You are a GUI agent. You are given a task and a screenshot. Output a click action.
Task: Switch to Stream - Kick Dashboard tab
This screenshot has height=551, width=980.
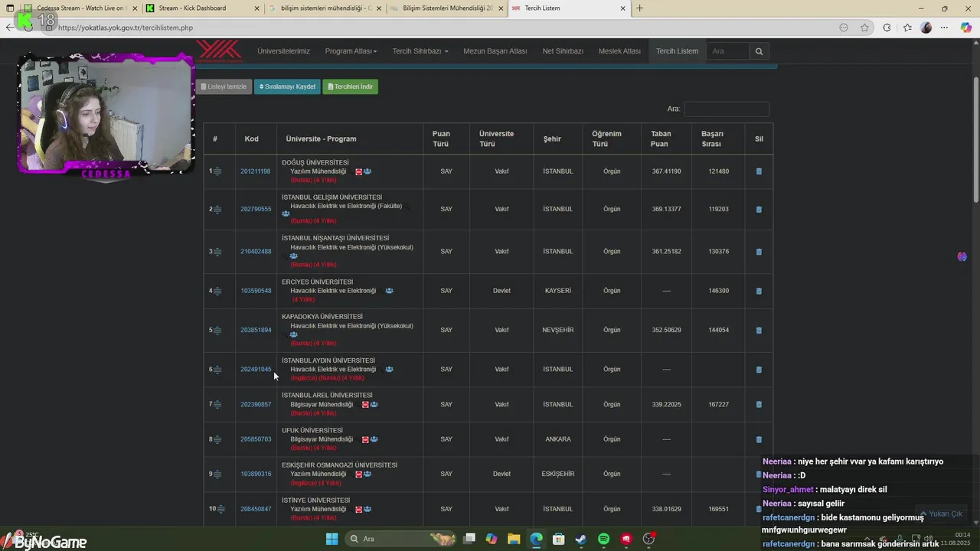(x=201, y=8)
